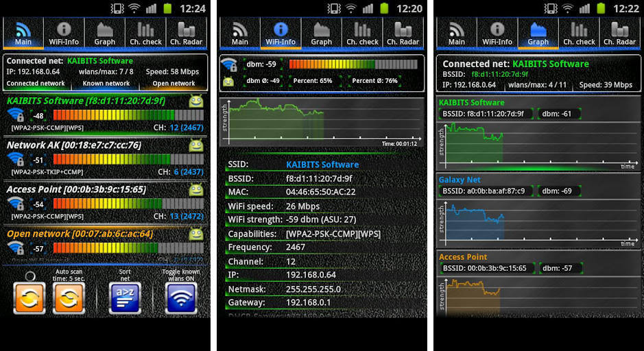
Task: Click the Netmask value 255.255.255.0
Action: 313,289
